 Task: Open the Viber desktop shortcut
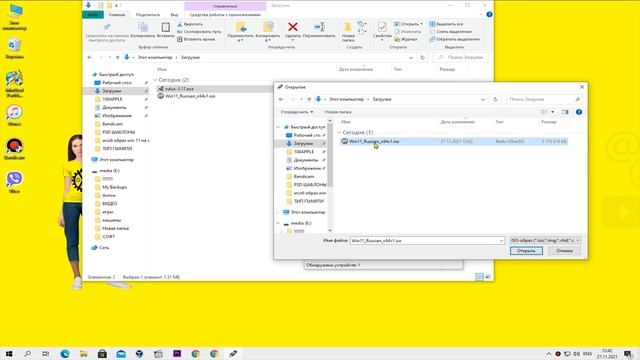pos(14,182)
